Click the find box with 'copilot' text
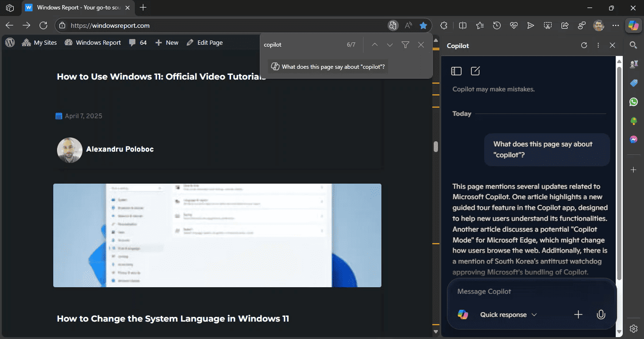This screenshot has height=339, width=644. [x=302, y=45]
